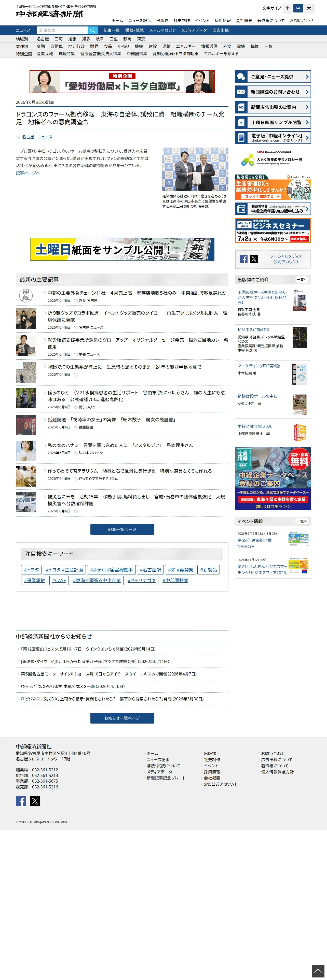This screenshot has width=327, height=980.
Task: Open the ご意見・ニュース提供 sidebar button
Action: click(273, 77)
